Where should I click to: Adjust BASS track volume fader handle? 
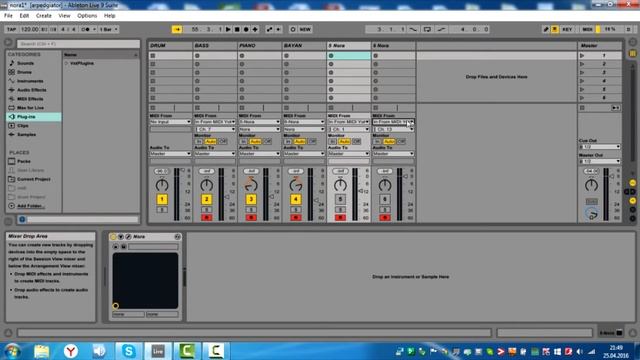click(227, 197)
